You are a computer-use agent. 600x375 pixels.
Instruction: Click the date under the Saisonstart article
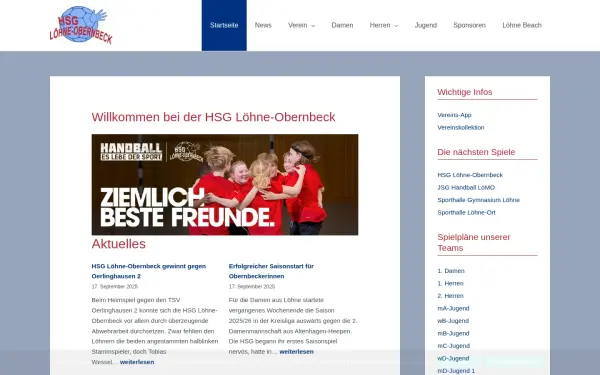(x=252, y=286)
